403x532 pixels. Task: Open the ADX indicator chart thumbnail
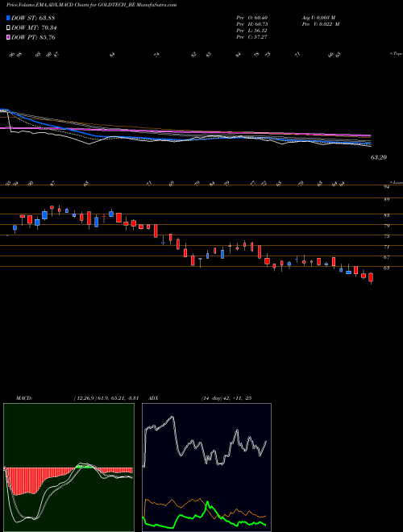(x=206, y=468)
